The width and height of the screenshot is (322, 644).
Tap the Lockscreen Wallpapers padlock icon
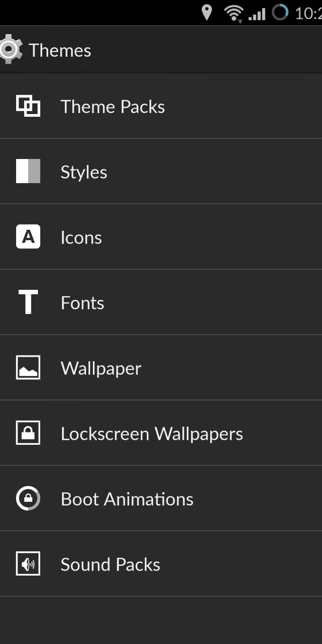pos(28,433)
